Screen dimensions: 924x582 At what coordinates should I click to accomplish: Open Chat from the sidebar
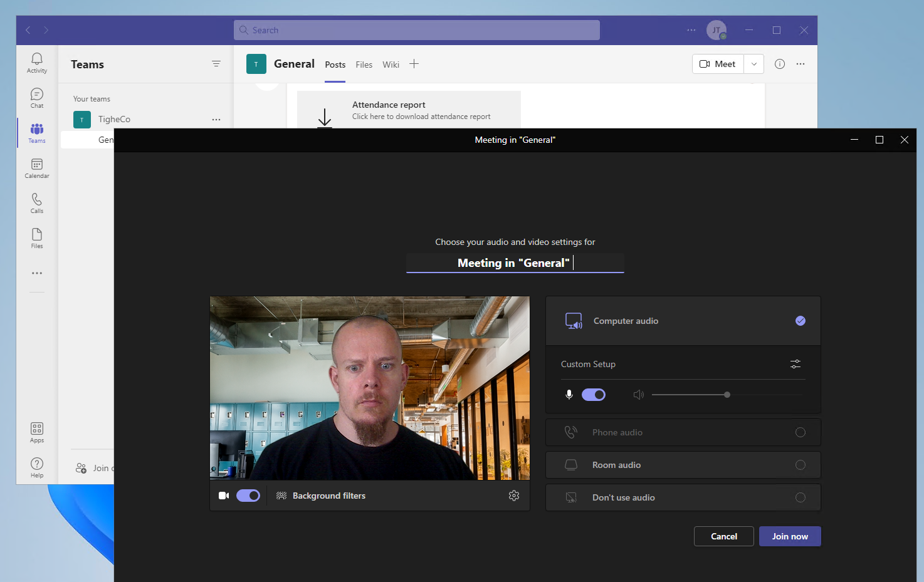pos(37,97)
